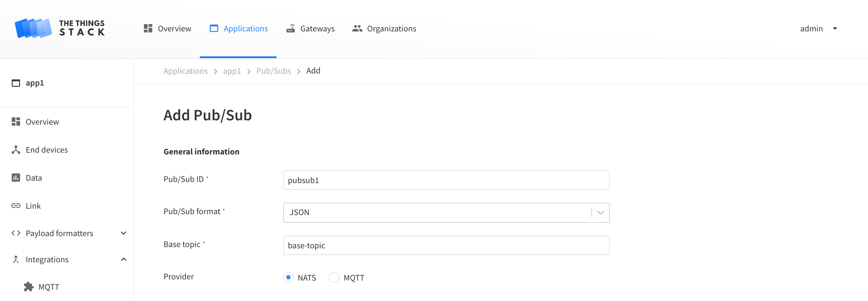The height and width of the screenshot is (301, 868).
Task: Collapse the Integrations section
Action: [x=123, y=259]
